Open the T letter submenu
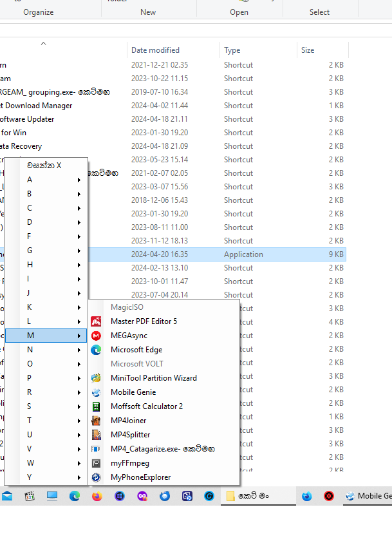 (x=46, y=421)
